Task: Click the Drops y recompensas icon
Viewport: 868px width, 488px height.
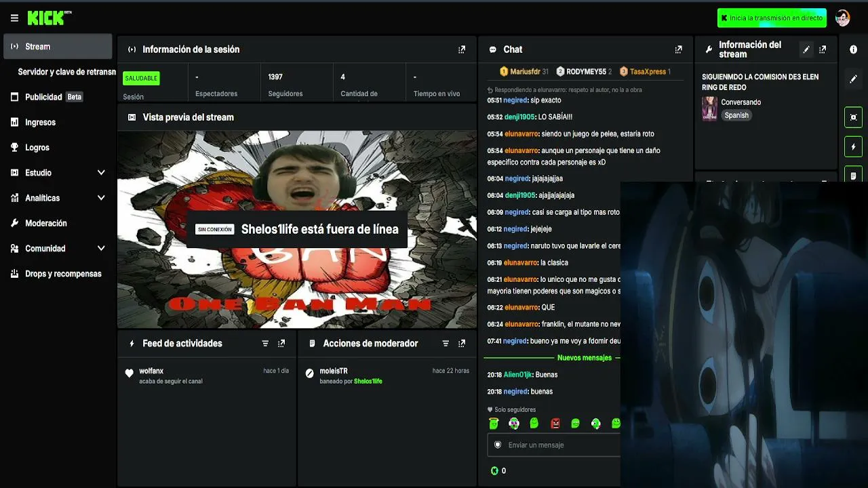Action: [14, 274]
